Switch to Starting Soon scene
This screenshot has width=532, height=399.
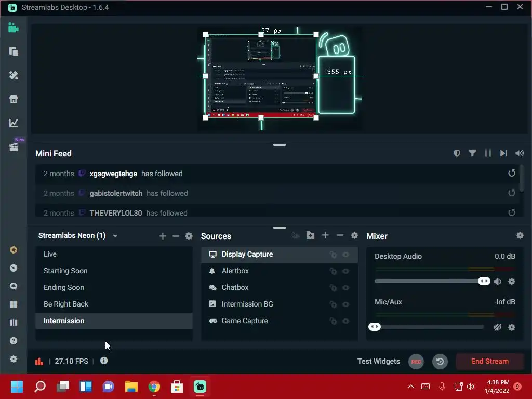click(x=114, y=271)
